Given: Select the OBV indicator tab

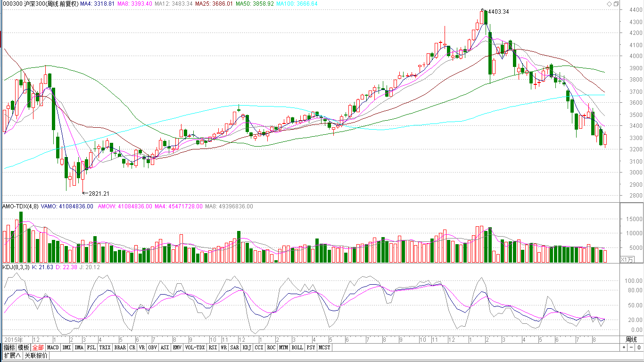Looking at the screenshot, I should pos(152,347).
